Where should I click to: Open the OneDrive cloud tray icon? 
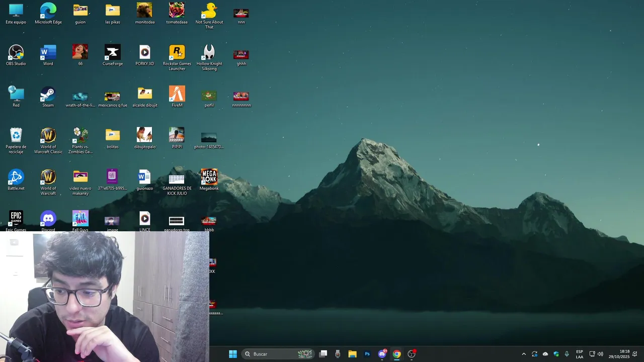pyautogui.click(x=545, y=354)
